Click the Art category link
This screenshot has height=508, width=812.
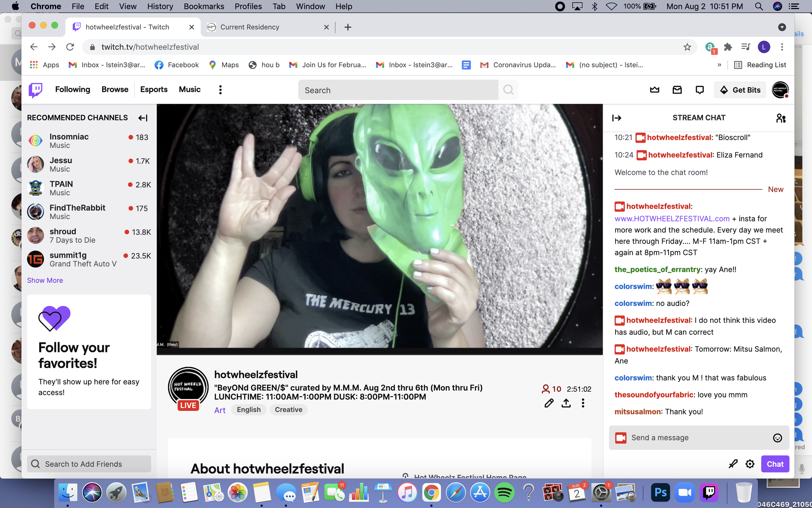220,410
